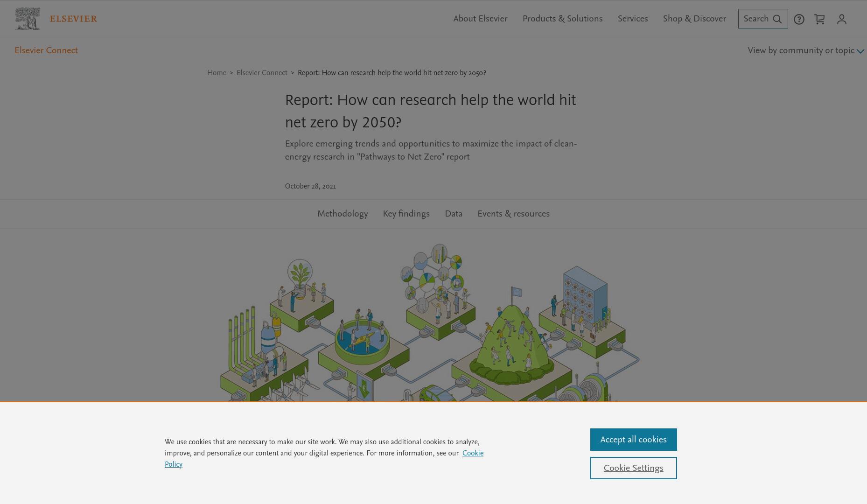The height and width of the screenshot is (504, 867).
Task: Open the help question mark icon
Action: [x=799, y=19]
